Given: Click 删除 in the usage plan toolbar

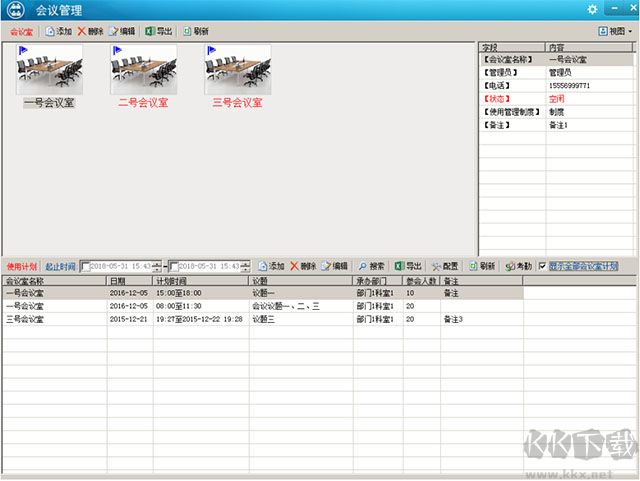Looking at the screenshot, I should click(303, 266).
